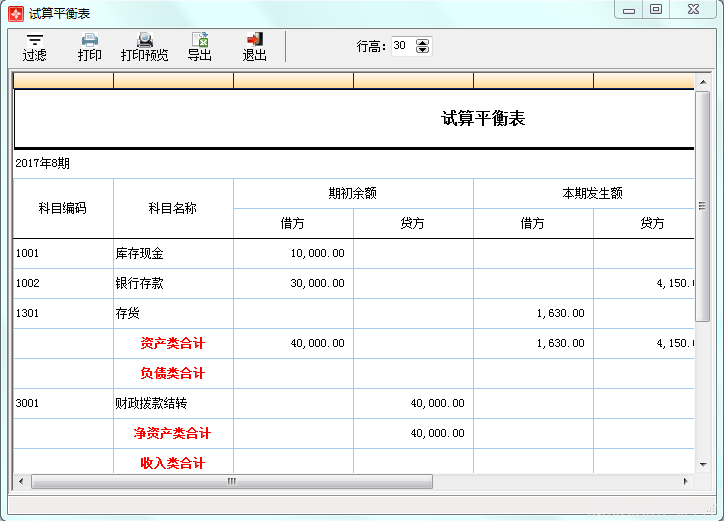Export the table with 导出

click(200, 46)
